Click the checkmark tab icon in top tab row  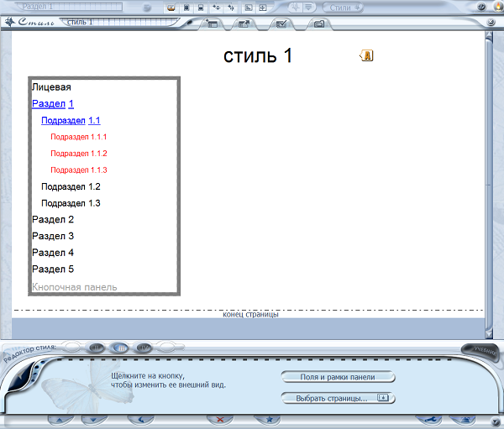click(x=281, y=23)
